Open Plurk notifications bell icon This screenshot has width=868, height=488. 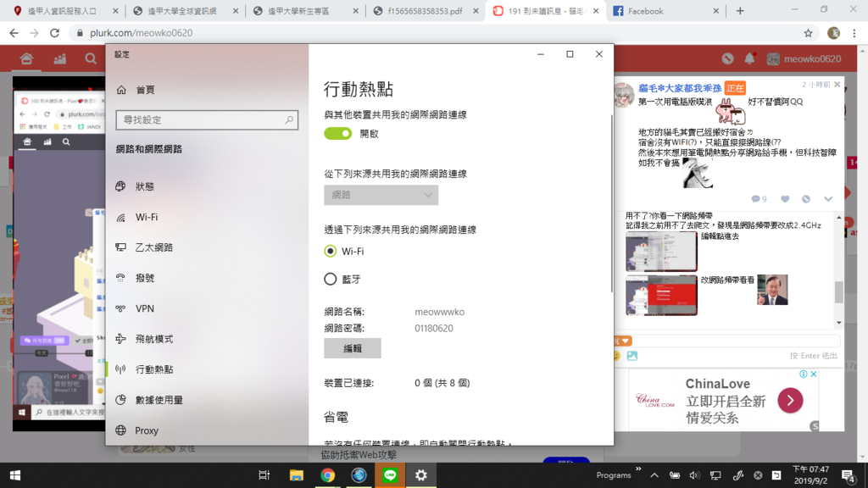(749, 58)
